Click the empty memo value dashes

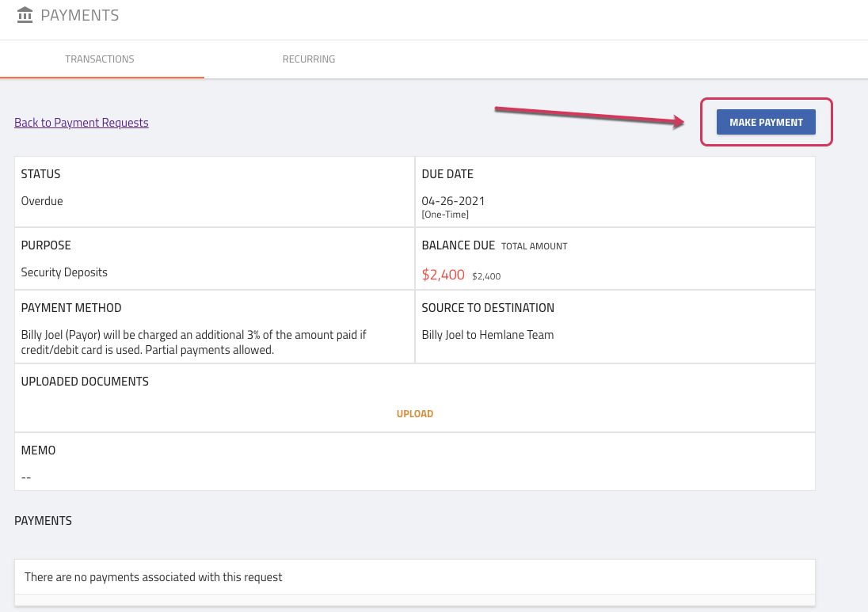pyautogui.click(x=26, y=477)
